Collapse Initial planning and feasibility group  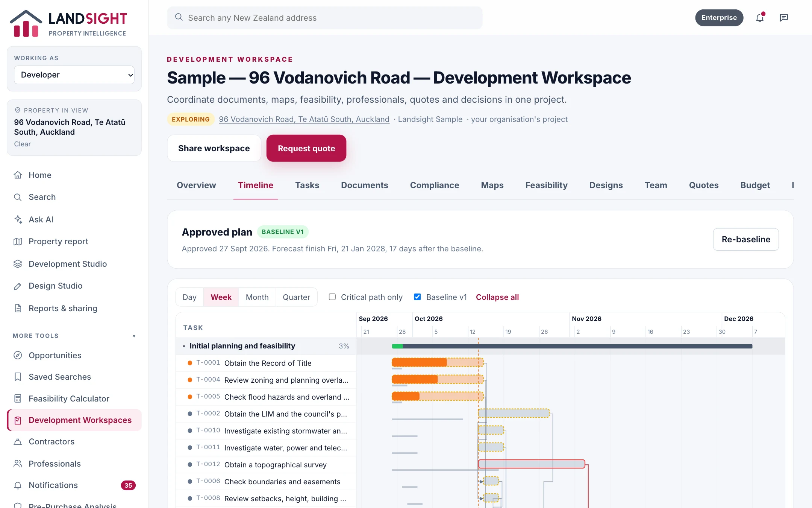point(184,346)
